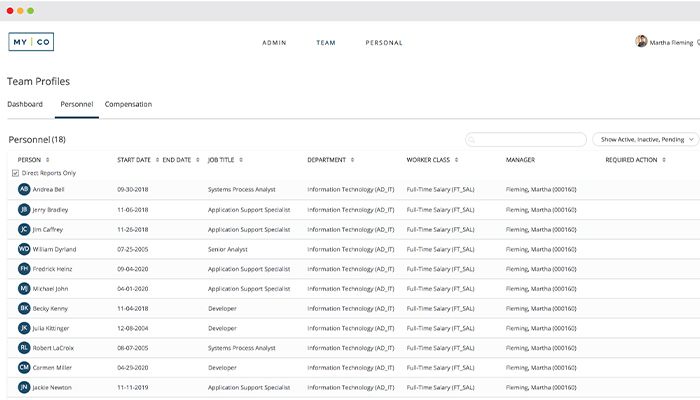Click the personnel search field
This screenshot has height=400, width=700.
[526, 140]
